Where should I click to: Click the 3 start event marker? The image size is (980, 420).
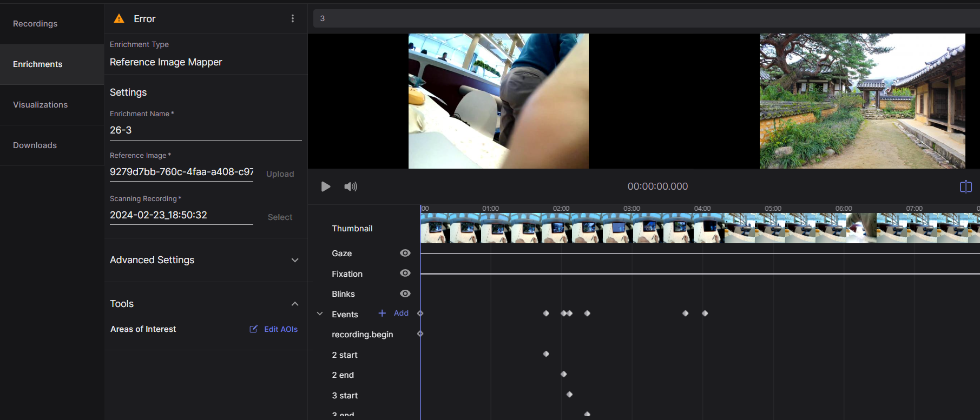[x=569, y=395]
